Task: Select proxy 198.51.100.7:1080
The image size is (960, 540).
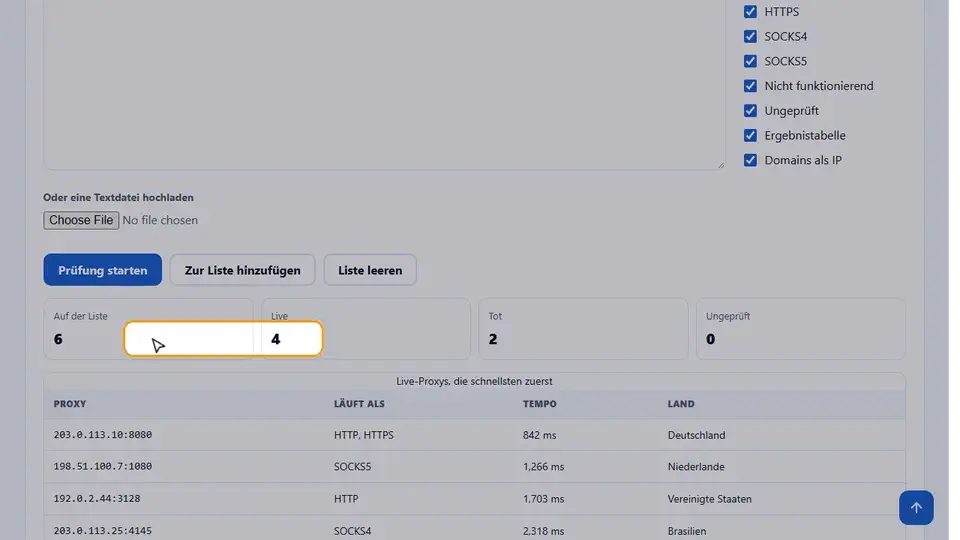Action: (x=102, y=467)
